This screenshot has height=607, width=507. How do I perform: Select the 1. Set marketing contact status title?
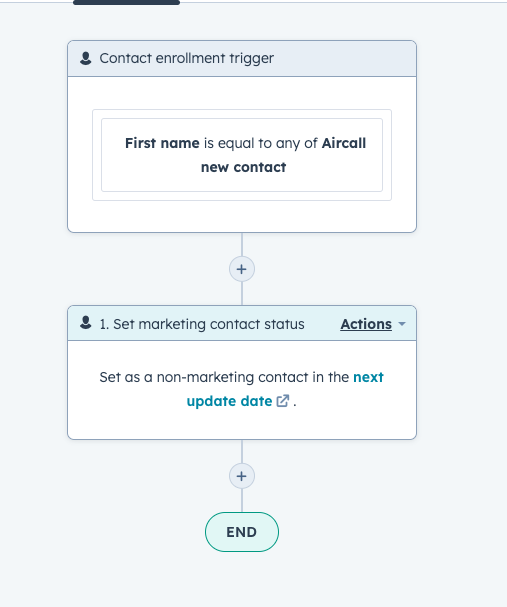(x=202, y=324)
